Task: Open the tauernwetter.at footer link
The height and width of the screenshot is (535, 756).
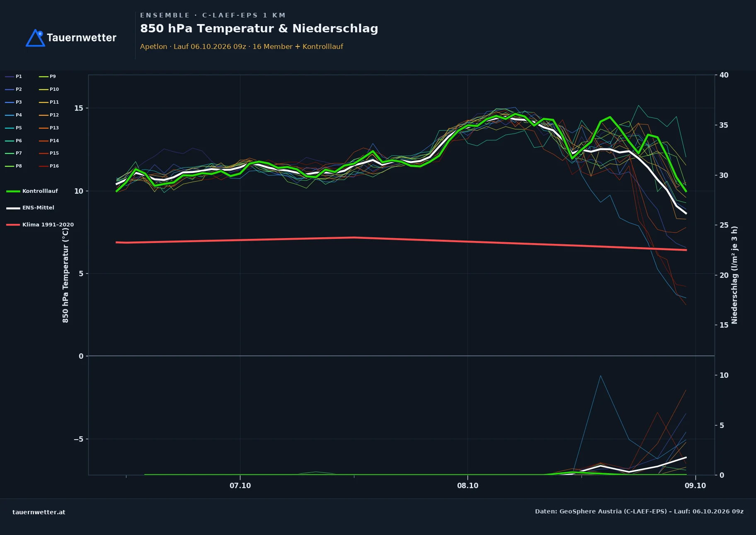Action: click(x=39, y=512)
